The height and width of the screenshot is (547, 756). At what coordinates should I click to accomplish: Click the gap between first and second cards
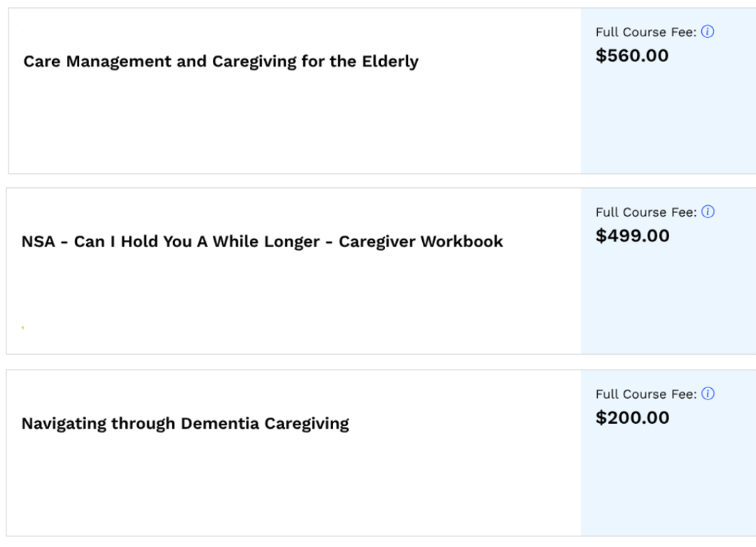tap(377, 181)
